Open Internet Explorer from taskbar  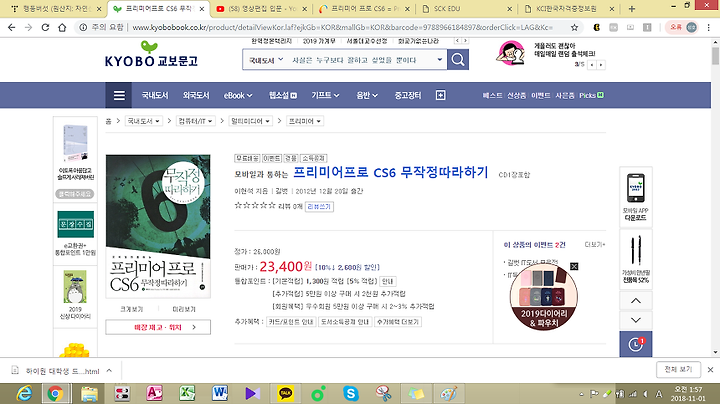tap(24, 393)
